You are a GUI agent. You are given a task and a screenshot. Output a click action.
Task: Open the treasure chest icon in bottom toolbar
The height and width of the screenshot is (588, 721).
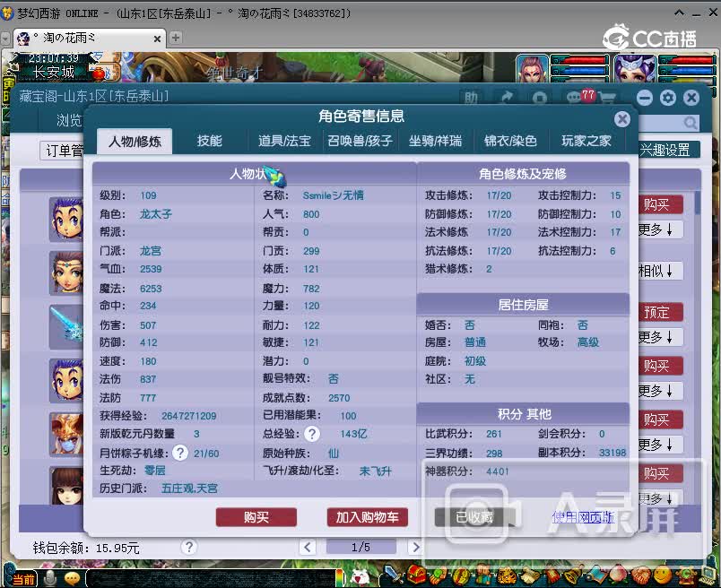(x=417, y=575)
